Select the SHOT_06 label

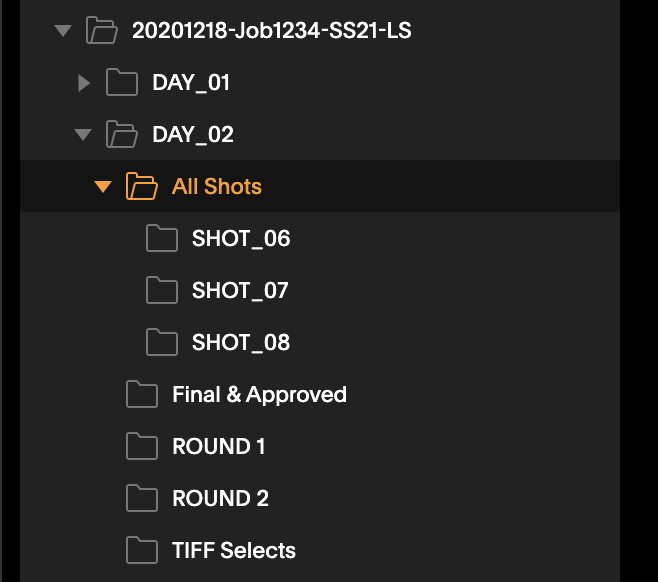tap(241, 239)
